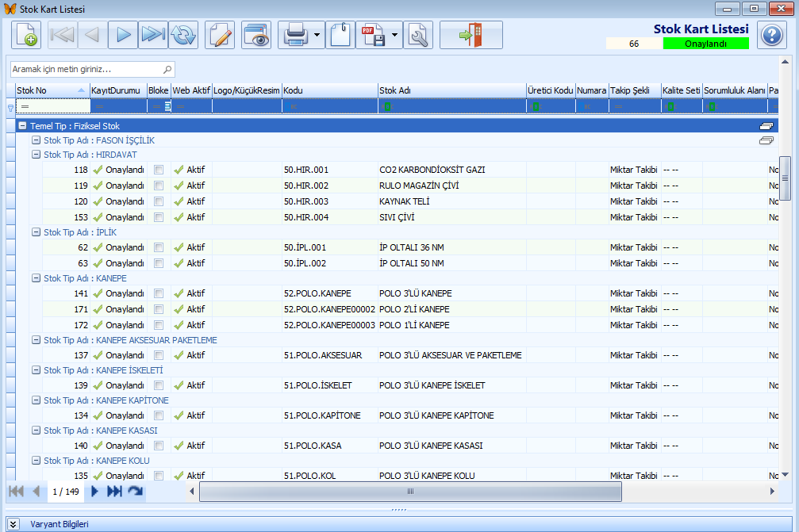The width and height of the screenshot is (799, 532).
Task: Sort by the Takip Şekli column header
Action: (x=635, y=90)
